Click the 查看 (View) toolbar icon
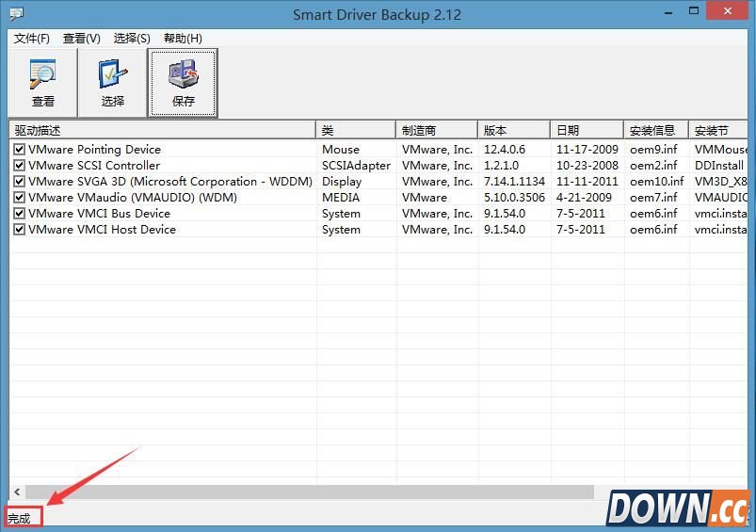 point(43,83)
